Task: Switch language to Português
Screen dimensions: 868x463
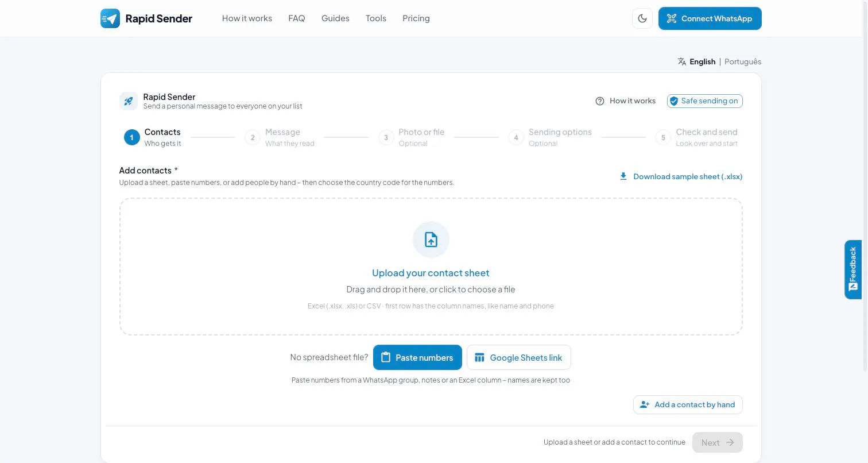Action: (x=743, y=61)
